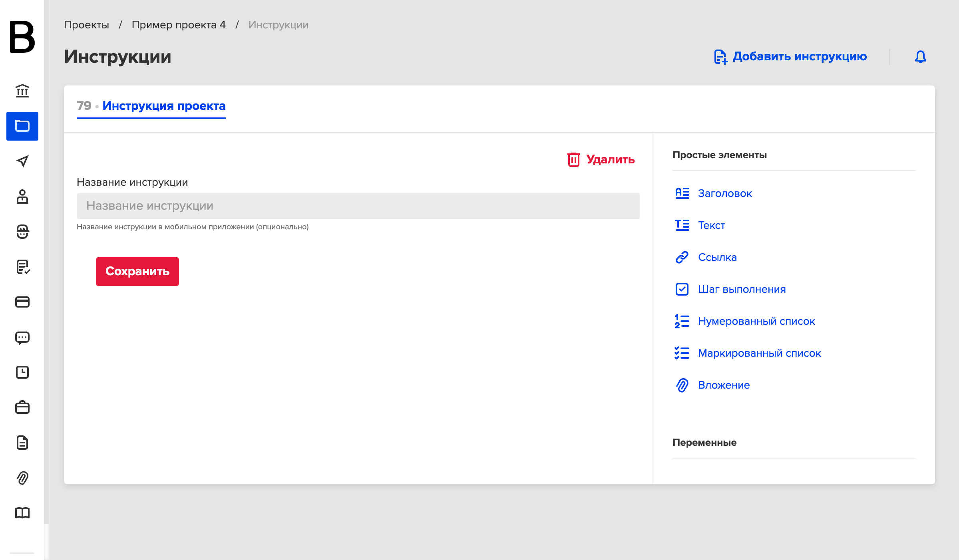This screenshot has height=560, width=959.
Task: Open the chat bubble sidebar icon
Action: point(22,338)
